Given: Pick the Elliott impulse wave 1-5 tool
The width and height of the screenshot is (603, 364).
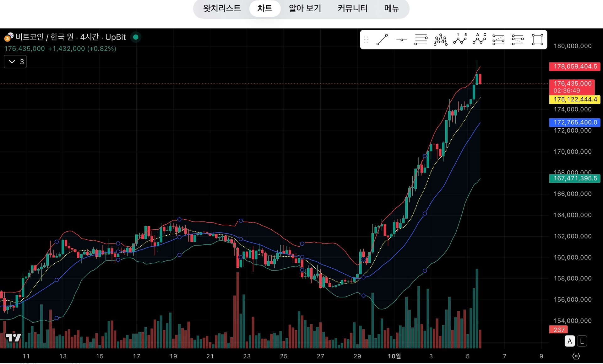Looking at the screenshot, I should (460, 39).
